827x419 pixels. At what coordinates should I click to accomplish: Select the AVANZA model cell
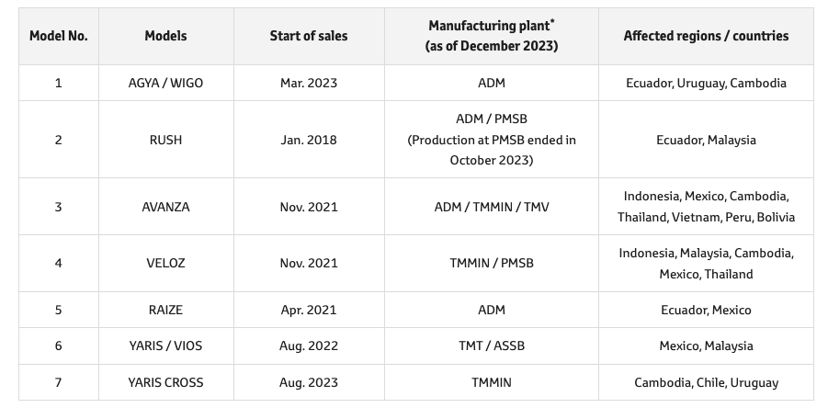165,207
